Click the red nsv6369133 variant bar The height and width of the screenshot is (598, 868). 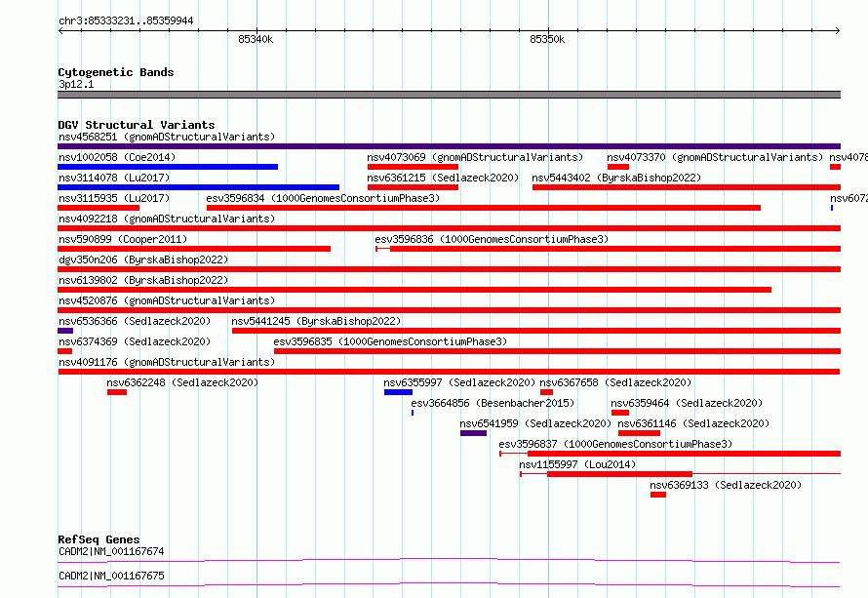coord(658,495)
